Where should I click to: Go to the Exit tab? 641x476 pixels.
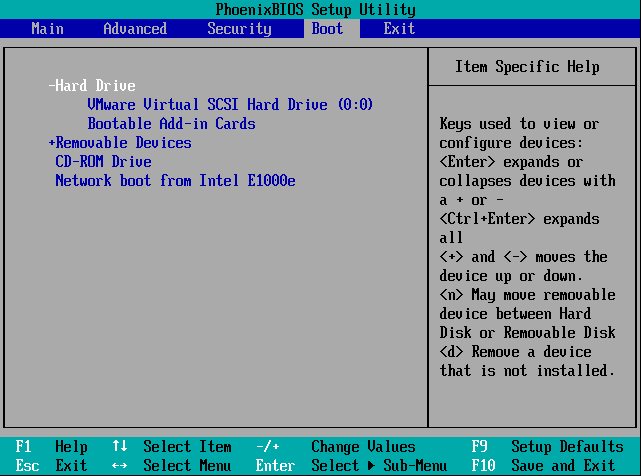[x=399, y=29]
